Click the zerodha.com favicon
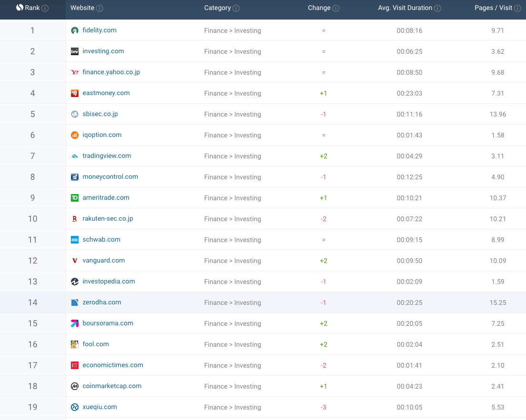The height and width of the screenshot is (420, 526). pos(74,303)
